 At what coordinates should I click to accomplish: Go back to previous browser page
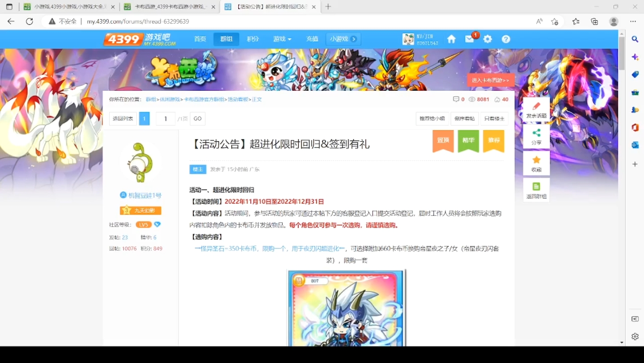(11, 21)
